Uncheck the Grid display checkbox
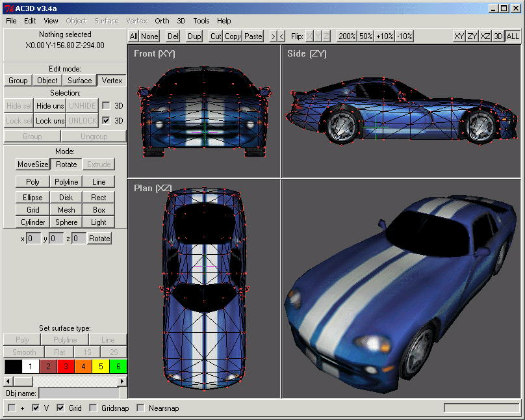Image resolution: width=525 pixels, height=420 pixels. click(x=60, y=408)
